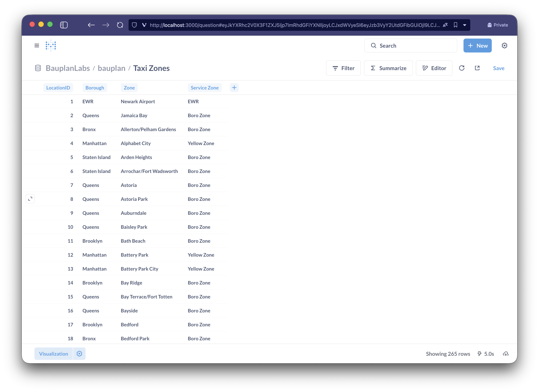Open visualization settings gear icon
This screenshot has width=539, height=392.
tap(79, 354)
